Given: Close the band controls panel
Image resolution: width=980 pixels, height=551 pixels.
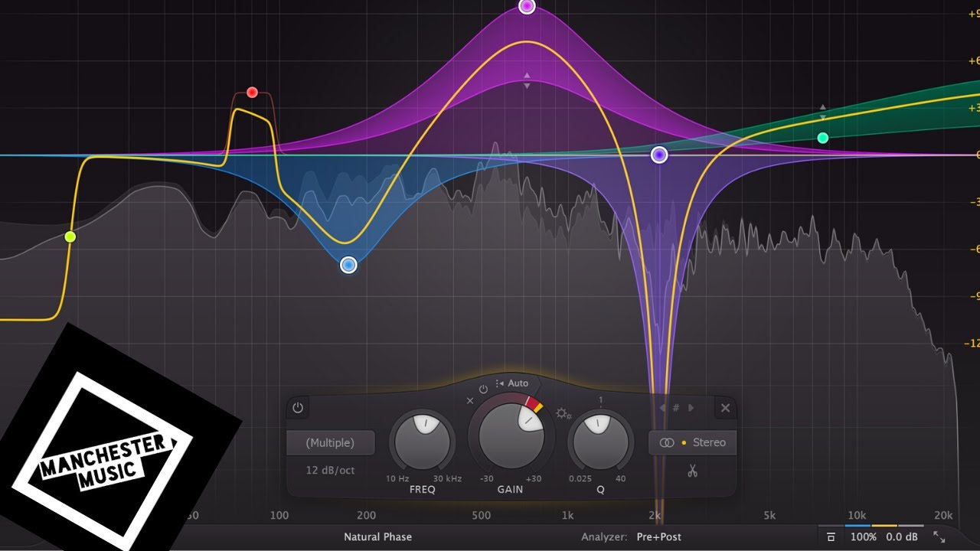Looking at the screenshot, I should coord(725,408).
